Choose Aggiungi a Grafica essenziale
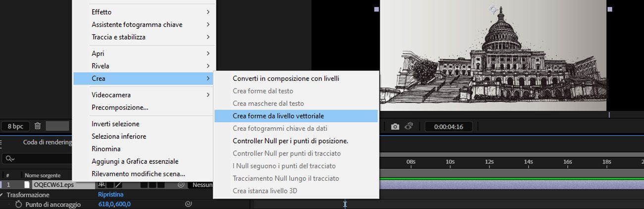The height and width of the screenshot is (209, 644). click(x=144, y=161)
